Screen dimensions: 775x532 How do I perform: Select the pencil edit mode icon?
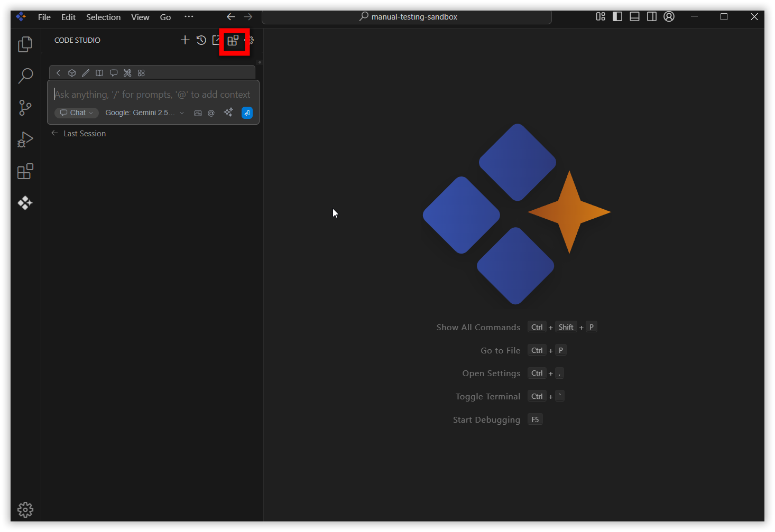click(86, 73)
